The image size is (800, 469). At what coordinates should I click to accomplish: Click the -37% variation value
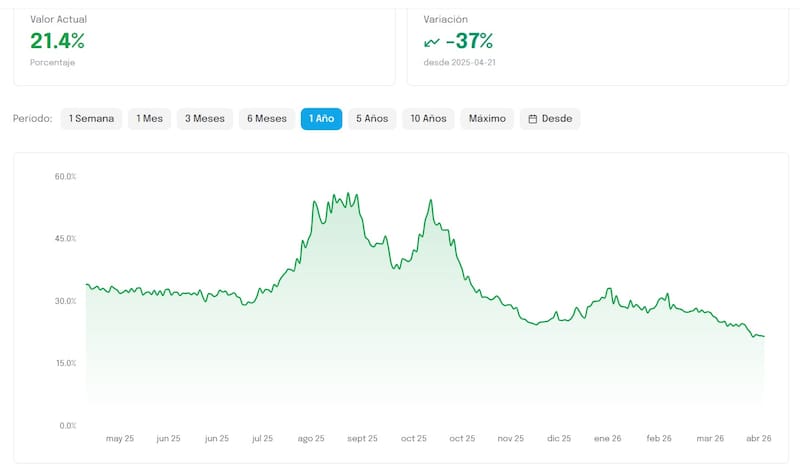(x=469, y=41)
